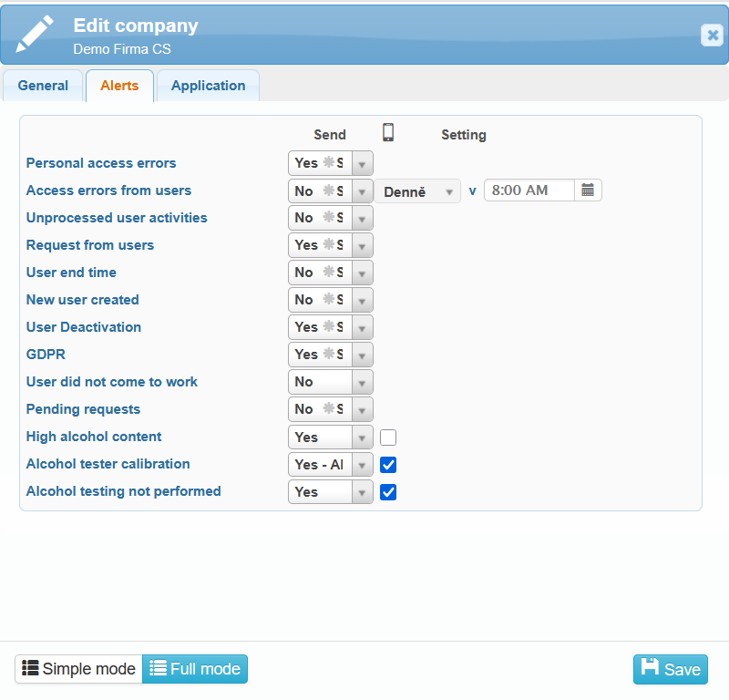729x700 pixels.
Task: Click the 8:00 AM time input field
Action: 529,190
